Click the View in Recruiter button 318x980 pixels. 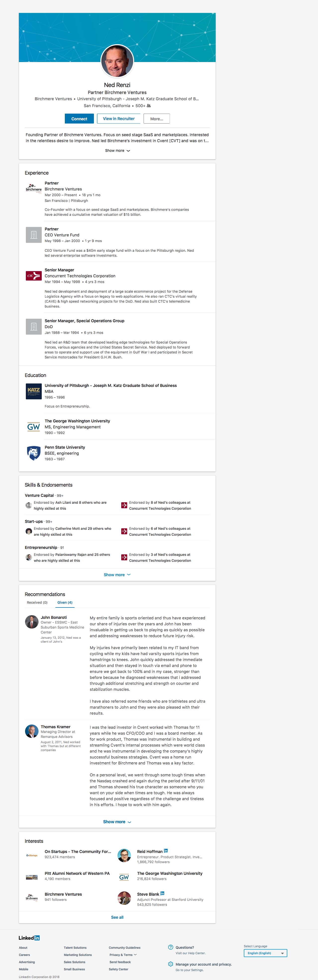[119, 119]
